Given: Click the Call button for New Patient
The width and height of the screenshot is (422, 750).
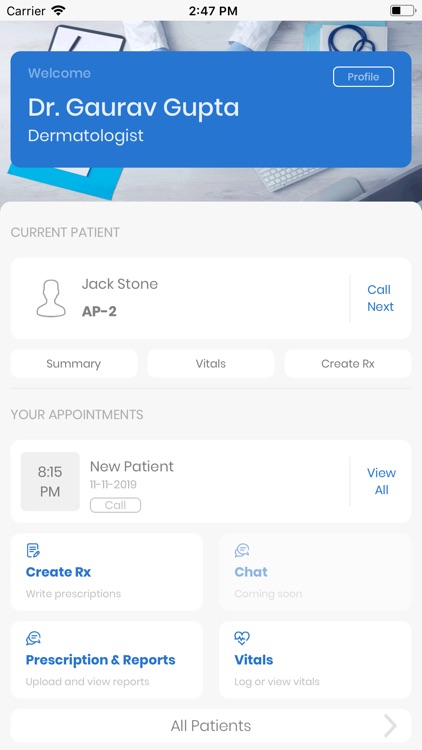Looking at the screenshot, I should click(x=115, y=505).
